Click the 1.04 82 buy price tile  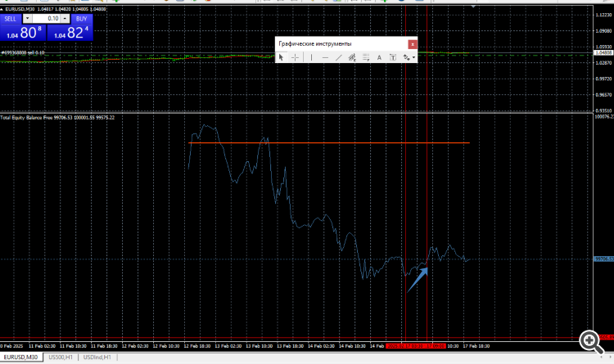pyautogui.click(x=70, y=33)
